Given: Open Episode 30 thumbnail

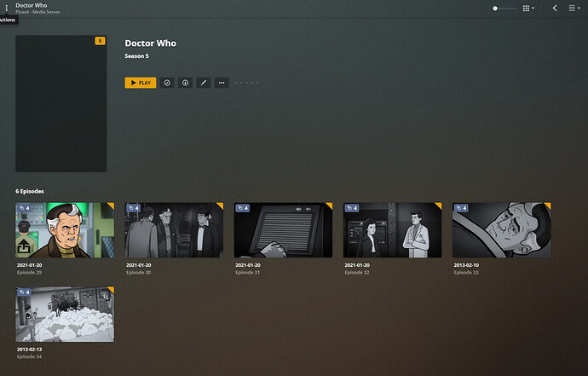Looking at the screenshot, I should (174, 230).
